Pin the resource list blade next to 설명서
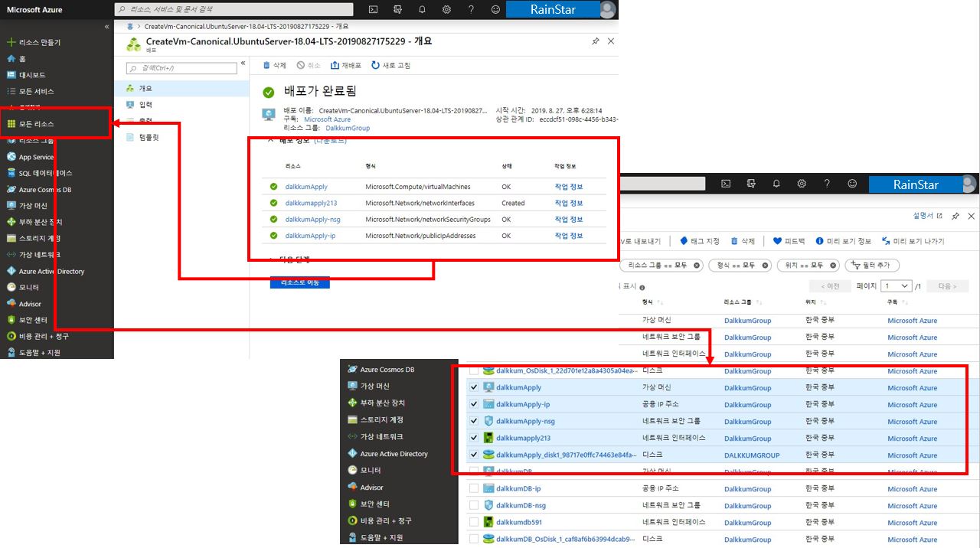980x548 pixels. point(955,217)
